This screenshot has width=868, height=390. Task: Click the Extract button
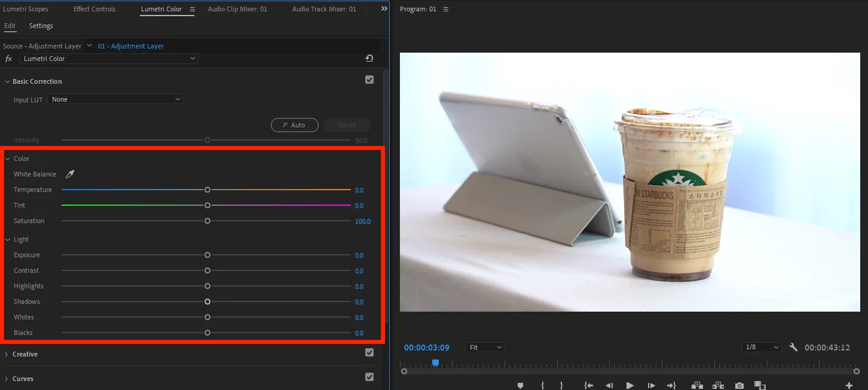tap(718, 386)
